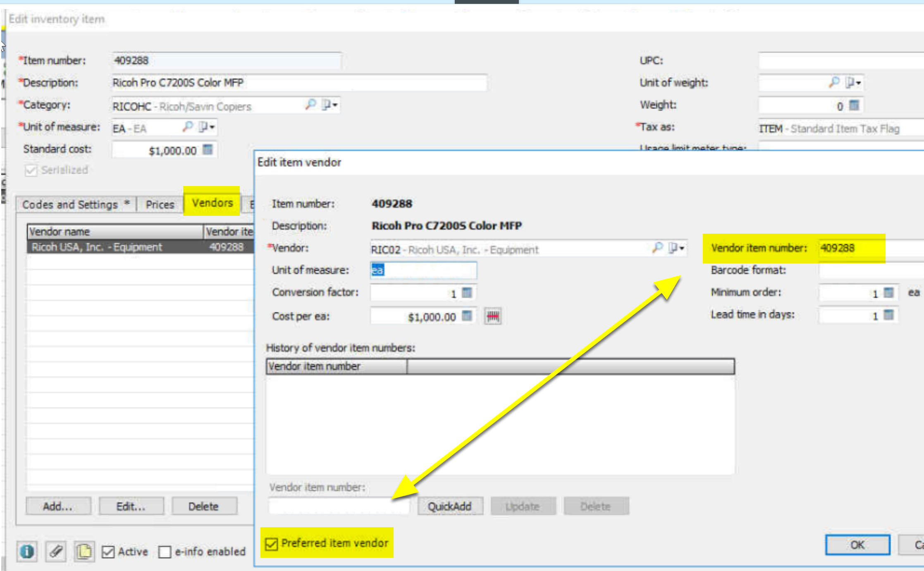Click the notes pages icon
This screenshot has height=571, width=924.
84,551
